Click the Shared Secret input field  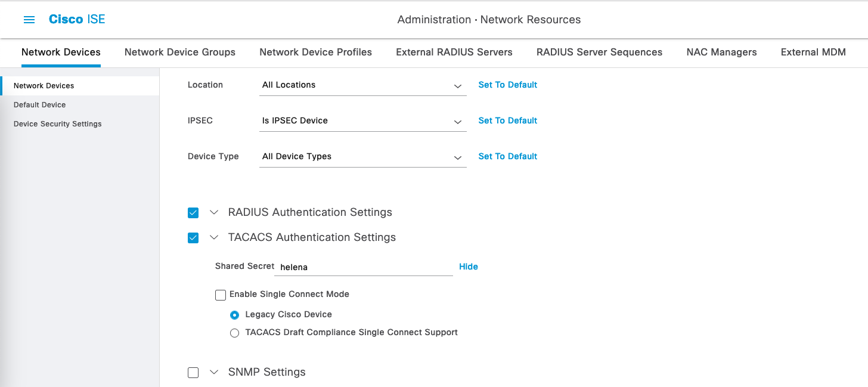coord(364,267)
